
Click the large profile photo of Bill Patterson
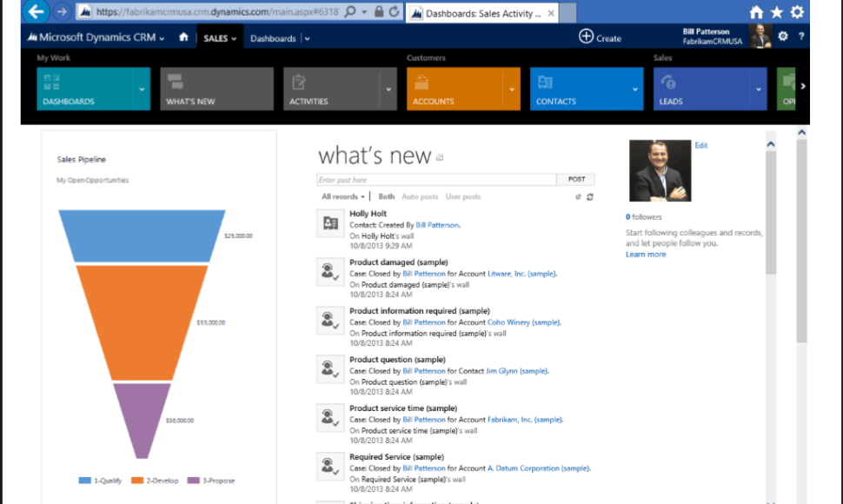click(660, 171)
